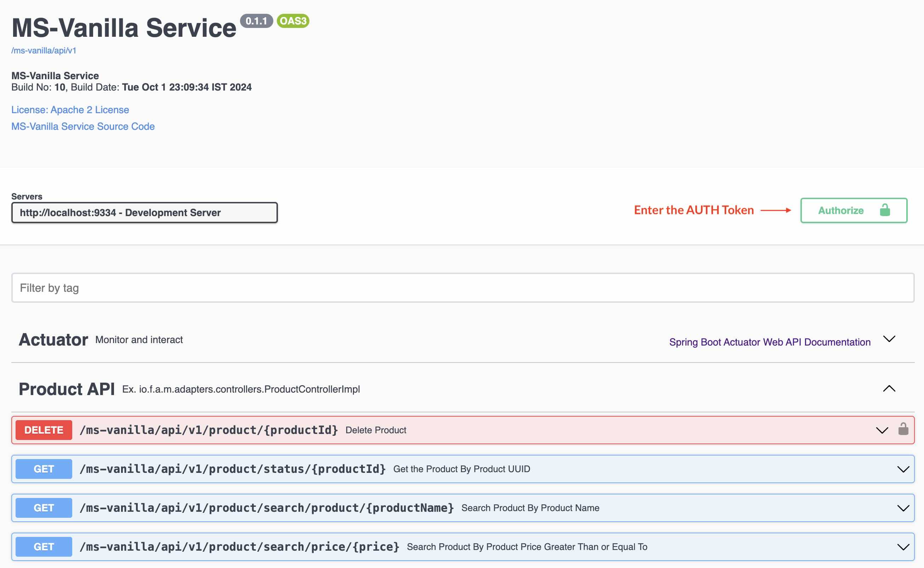Open Spring Boot Actuator Web API Documentation
Screen dimensions: 924x568
click(x=770, y=342)
